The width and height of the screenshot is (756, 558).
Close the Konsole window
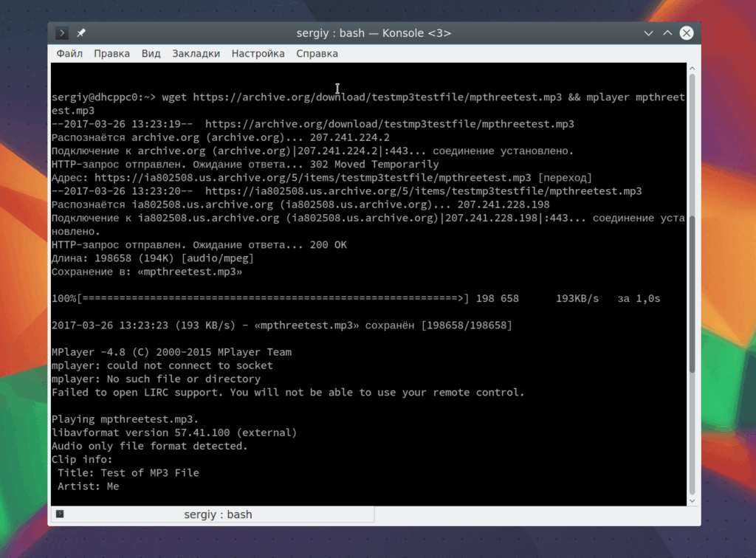(687, 32)
